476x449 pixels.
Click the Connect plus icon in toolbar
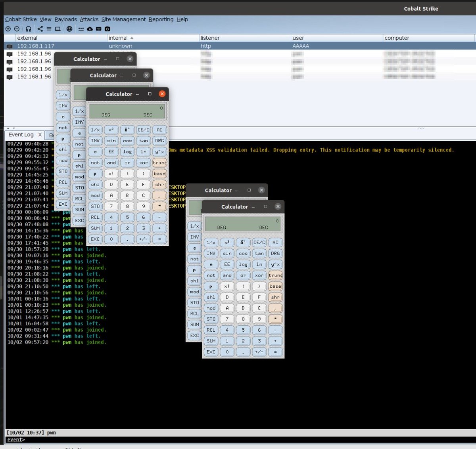[8, 29]
